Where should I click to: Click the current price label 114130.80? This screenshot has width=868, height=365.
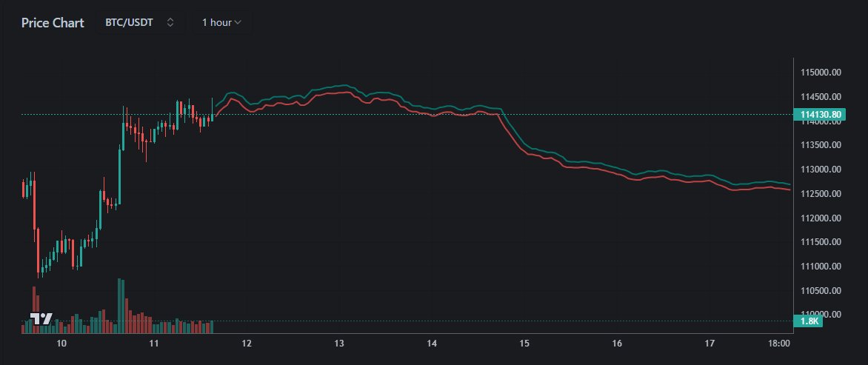(x=821, y=115)
